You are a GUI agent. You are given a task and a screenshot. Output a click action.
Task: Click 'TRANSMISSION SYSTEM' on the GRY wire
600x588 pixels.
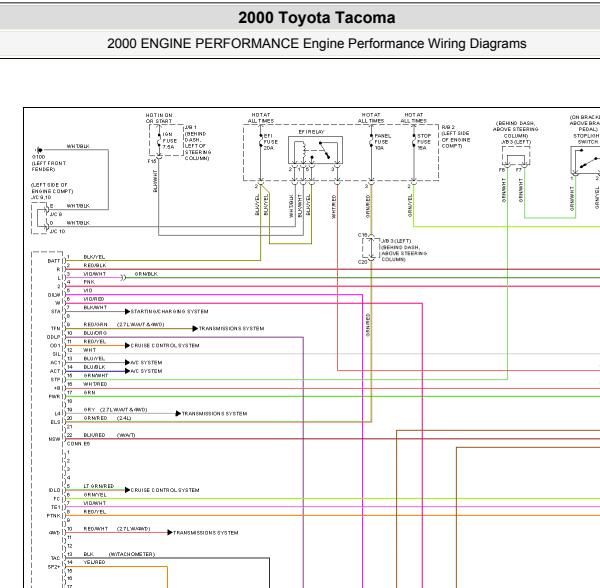pos(214,414)
